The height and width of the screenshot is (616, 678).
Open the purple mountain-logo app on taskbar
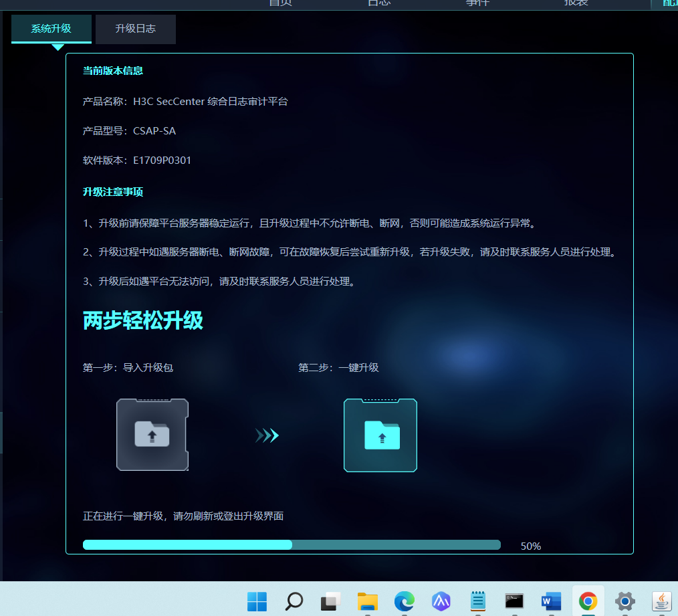(441, 601)
